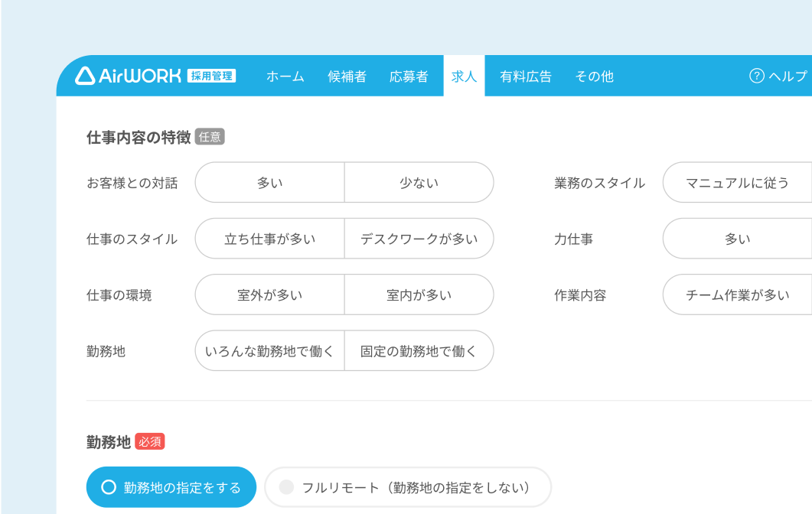Select 室内が多い option
This screenshot has width=812, height=514.
[419, 294]
